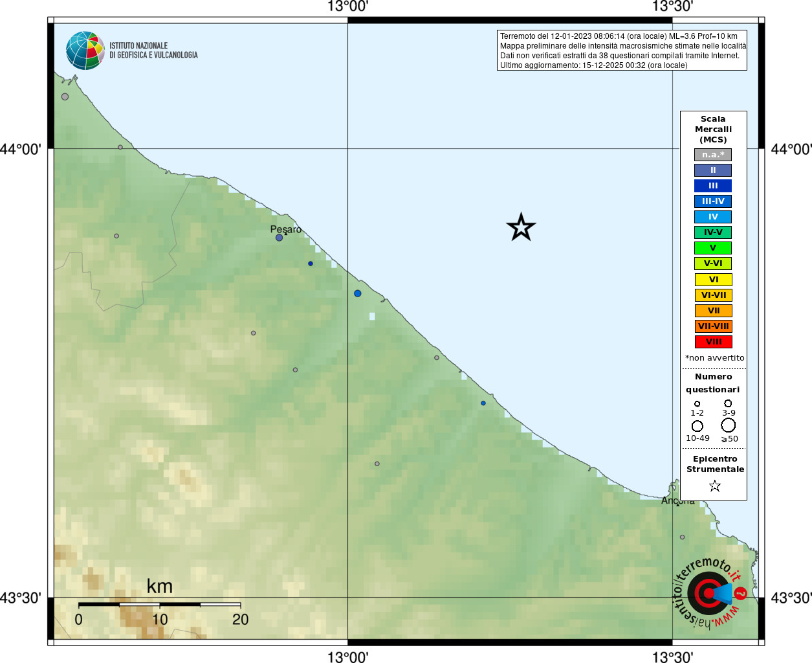
Task: Select large blue coastal marker beside 13°00' meridian
Action: 357,293
